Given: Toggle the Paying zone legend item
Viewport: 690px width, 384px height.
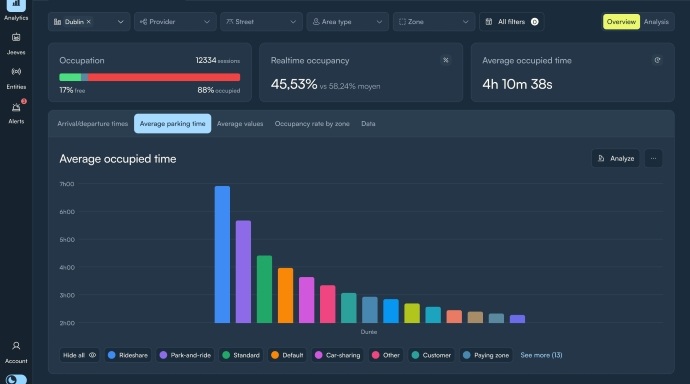Looking at the screenshot, I should [x=486, y=355].
